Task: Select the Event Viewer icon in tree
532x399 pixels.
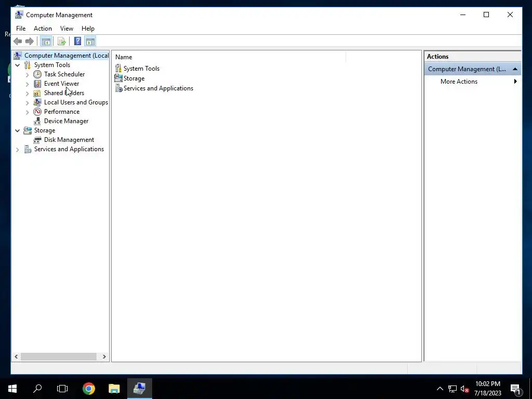Action: [37, 84]
